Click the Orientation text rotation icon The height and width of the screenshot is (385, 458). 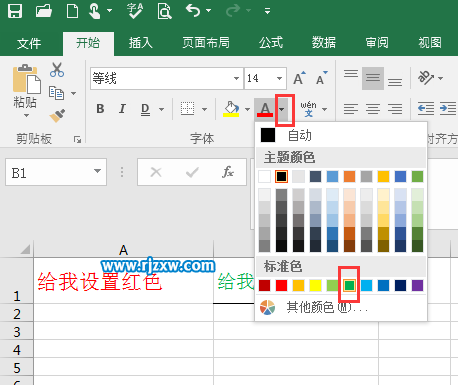coord(426,78)
